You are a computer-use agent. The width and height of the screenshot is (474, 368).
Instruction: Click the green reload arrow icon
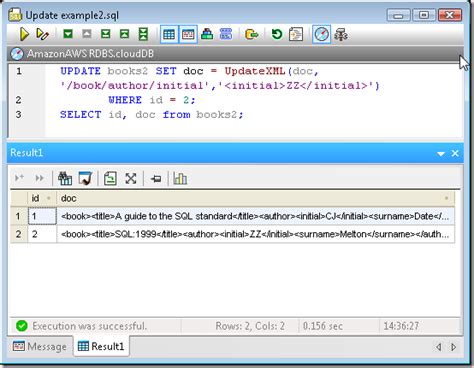[277, 34]
